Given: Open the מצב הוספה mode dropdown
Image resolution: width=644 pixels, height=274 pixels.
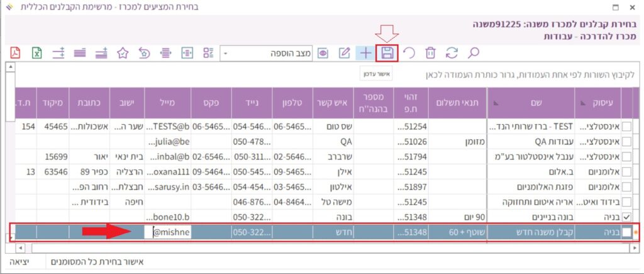Looking at the screenshot, I should click(226, 53).
